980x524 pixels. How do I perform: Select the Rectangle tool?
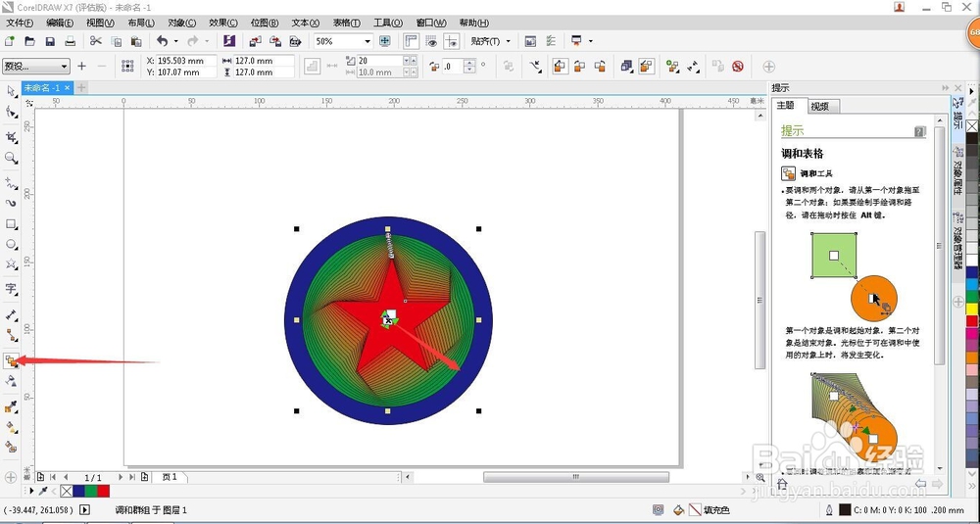tap(11, 223)
